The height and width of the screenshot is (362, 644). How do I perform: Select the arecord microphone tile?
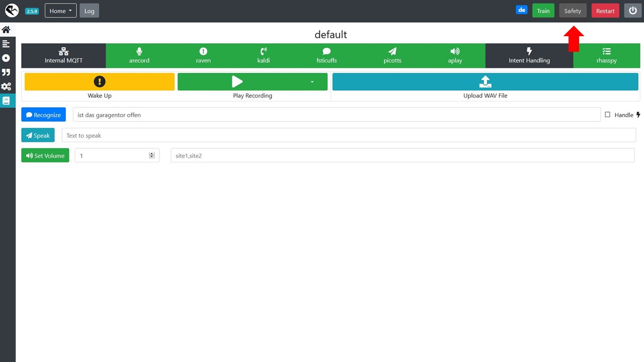tap(139, 55)
